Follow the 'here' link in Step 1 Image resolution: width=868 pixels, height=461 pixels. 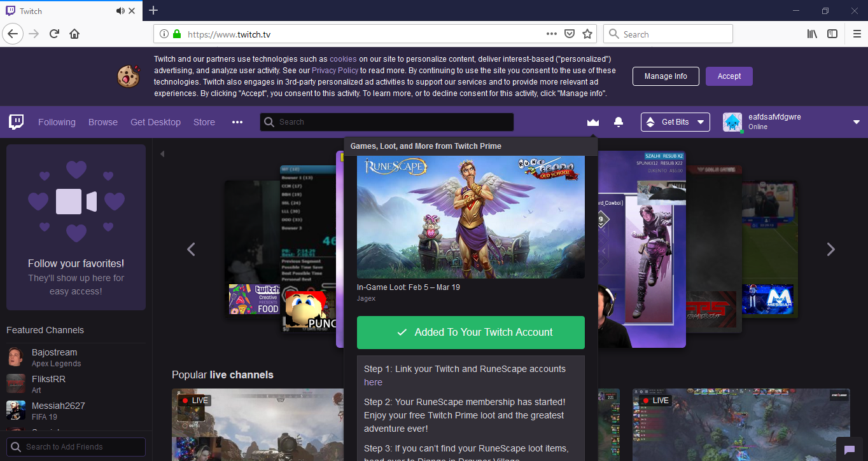click(373, 382)
